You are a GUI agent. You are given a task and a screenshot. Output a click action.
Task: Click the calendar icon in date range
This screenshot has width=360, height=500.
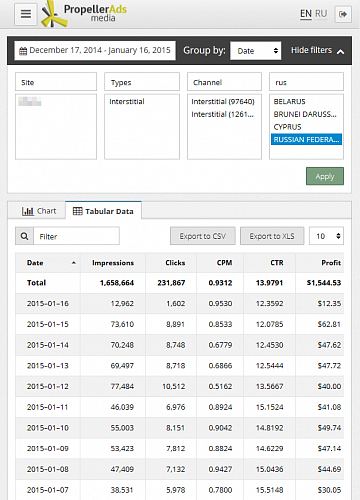pos(23,51)
